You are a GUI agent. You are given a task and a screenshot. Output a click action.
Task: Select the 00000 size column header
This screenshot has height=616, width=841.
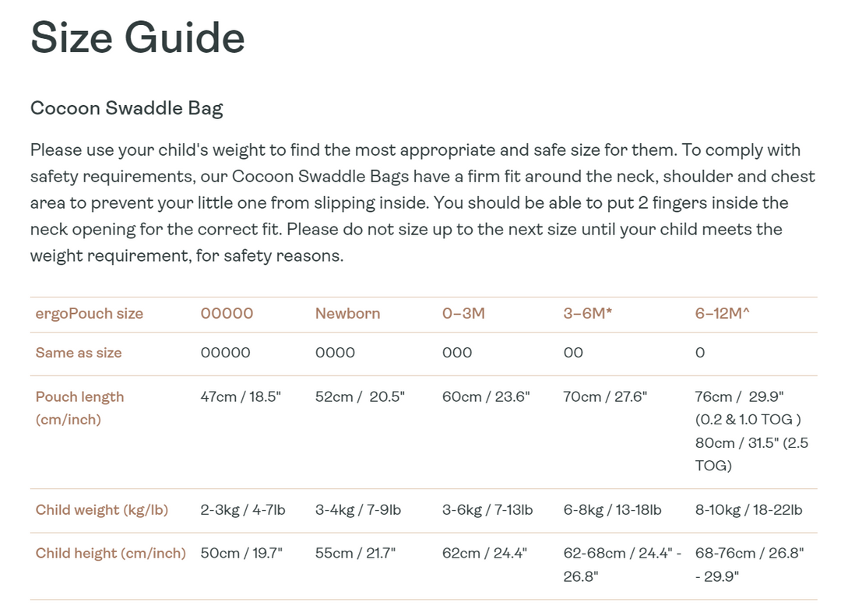(227, 314)
